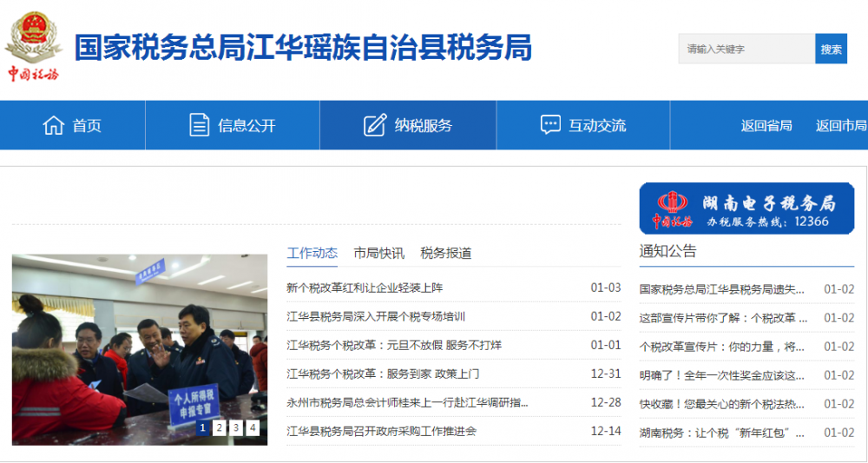The image size is (868, 463).
Task: Click the chat bubble icon beside 互动交流
Action: [x=550, y=125]
